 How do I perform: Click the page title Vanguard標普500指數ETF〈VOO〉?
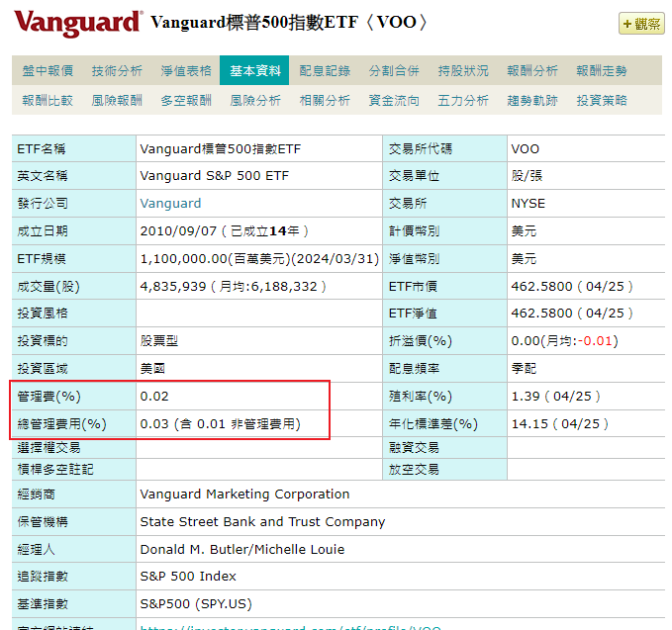(x=289, y=23)
